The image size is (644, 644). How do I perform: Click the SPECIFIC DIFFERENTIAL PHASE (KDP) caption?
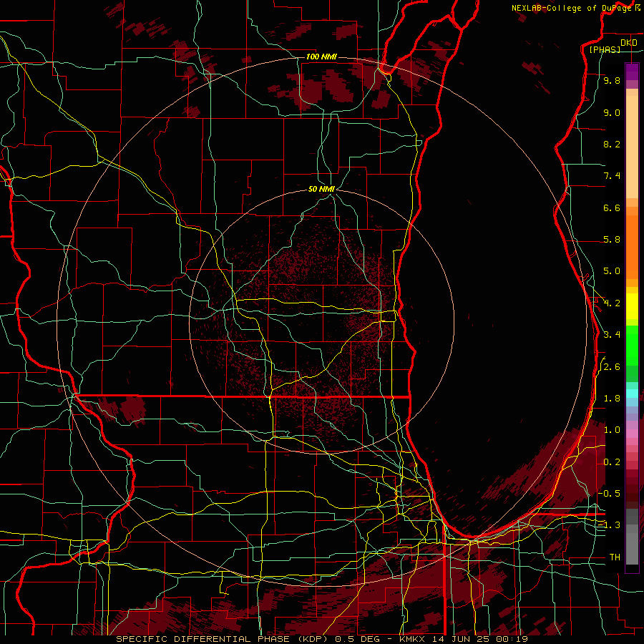click(223, 639)
